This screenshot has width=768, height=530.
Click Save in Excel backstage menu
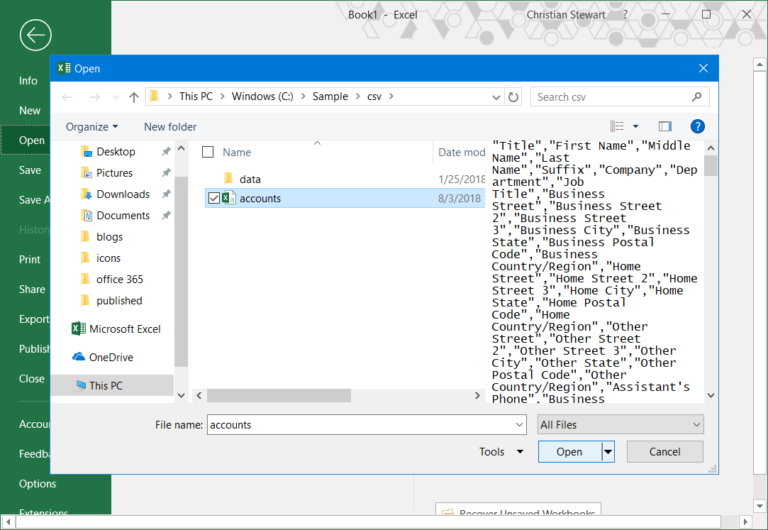(30, 170)
